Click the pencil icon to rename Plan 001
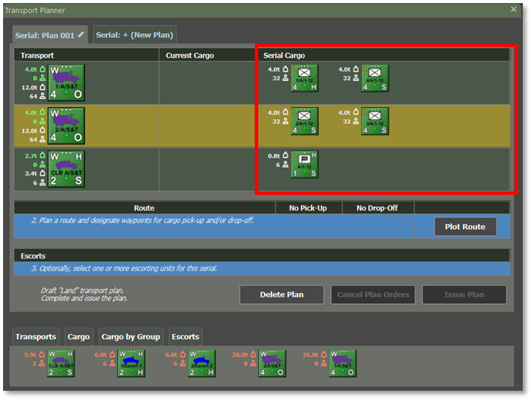The image size is (532, 400). 81,35
